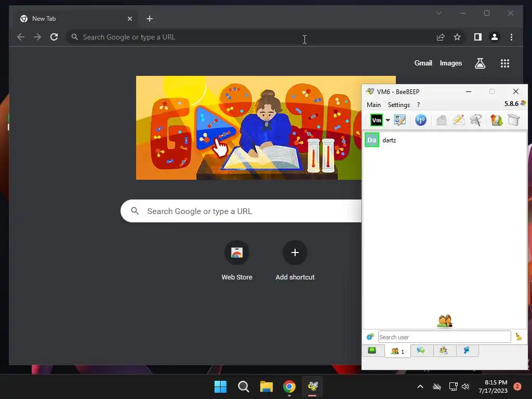Open the Windows Start menu

[x=220, y=387]
